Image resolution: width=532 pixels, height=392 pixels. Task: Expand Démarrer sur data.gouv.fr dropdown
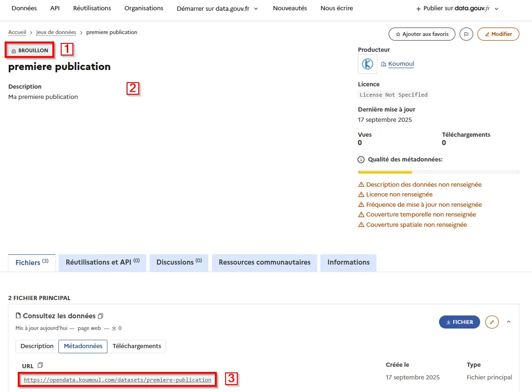click(x=218, y=8)
